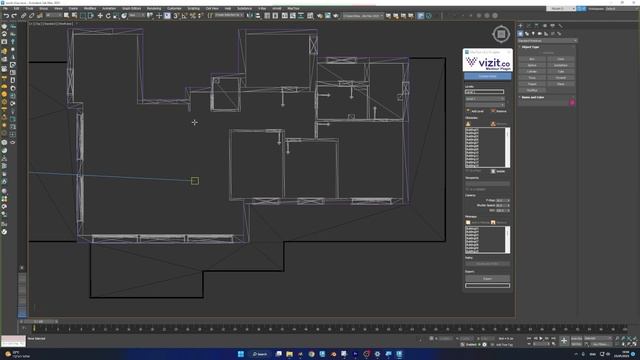Open the Hierarchy tab in command panel
640x360 pixels.
point(536,26)
